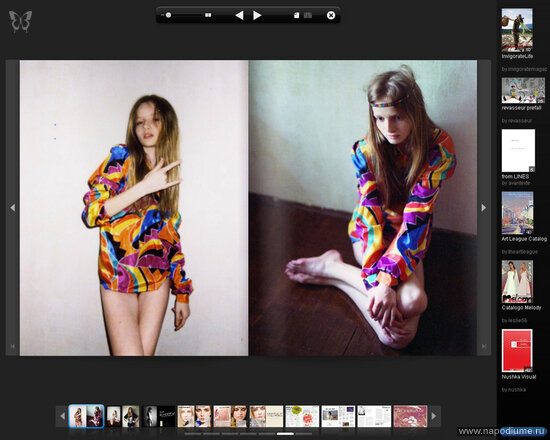Close the viewer with the round X button
The image size is (550, 440).
(x=331, y=15)
